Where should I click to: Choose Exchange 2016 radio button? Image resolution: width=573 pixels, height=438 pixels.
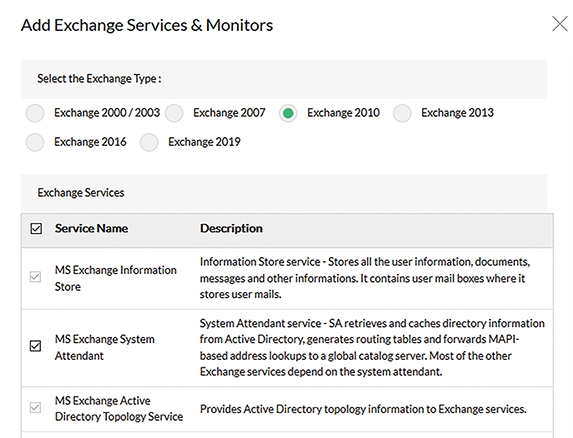[35, 142]
